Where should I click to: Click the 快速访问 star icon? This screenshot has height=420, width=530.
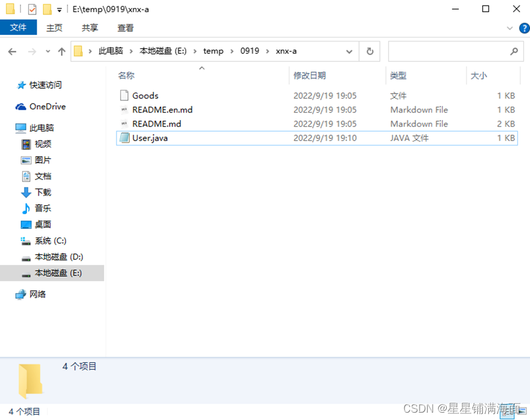21,85
